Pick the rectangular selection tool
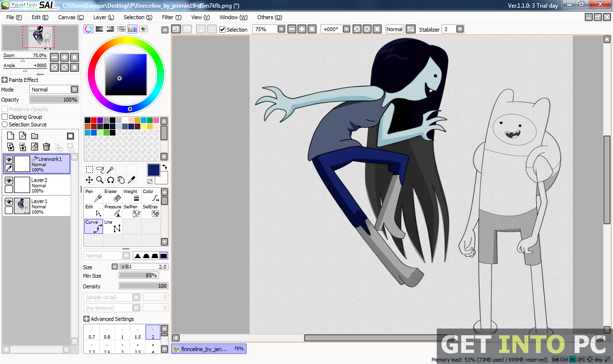The width and height of the screenshot is (613, 364). pos(90,170)
